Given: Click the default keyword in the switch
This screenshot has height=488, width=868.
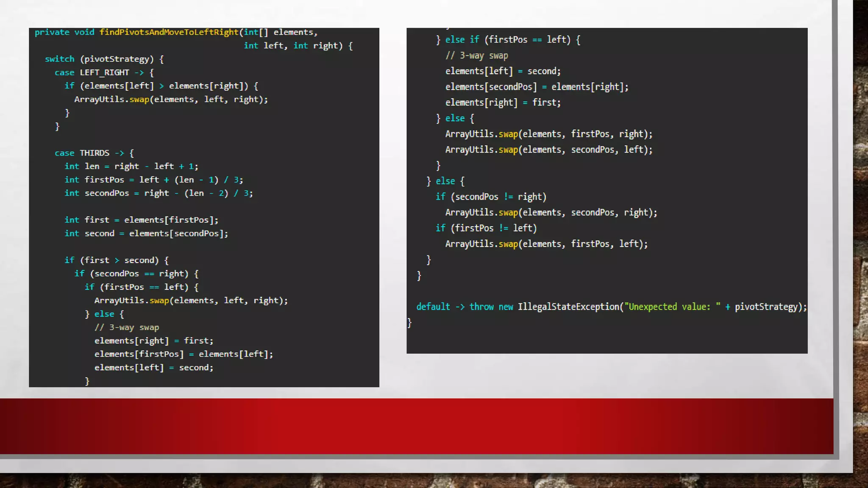Looking at the screenshot, I should tap(433, 307).
